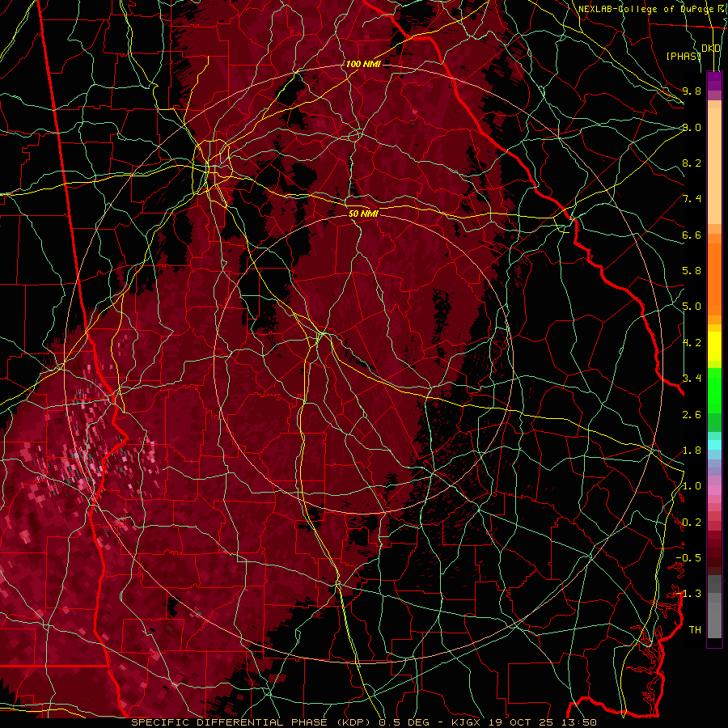Click the "19 OCT 25" date text
Image resolution: width=728 pixels, height=728 pixels.
[x=520, y=722]
